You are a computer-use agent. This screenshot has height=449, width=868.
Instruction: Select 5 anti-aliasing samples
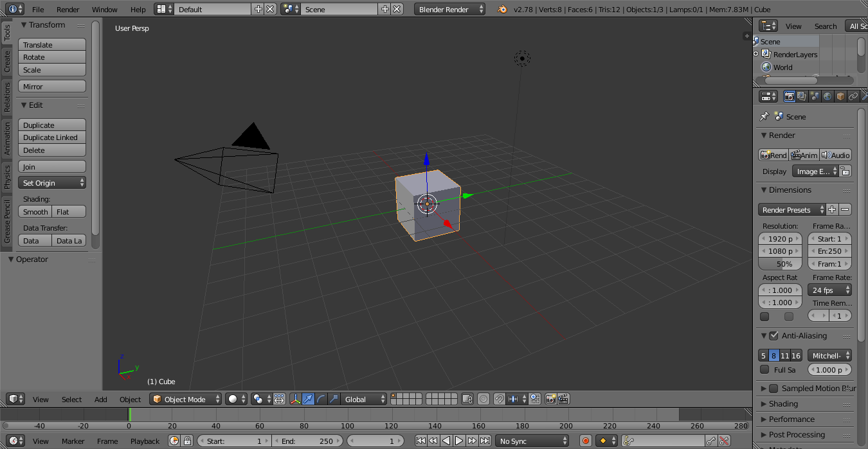pyautogui.click(x=763, y=355)
